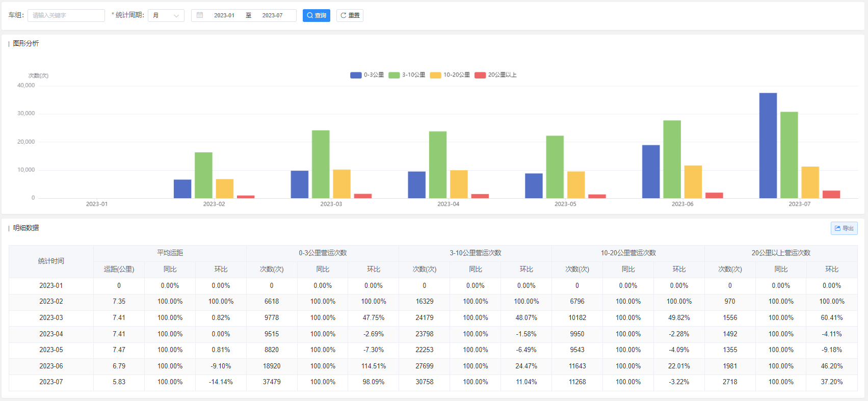This screenshot has width=868, height=401.
Task: Click the 平均运距 column group header
Action: (x=170, y=253)
